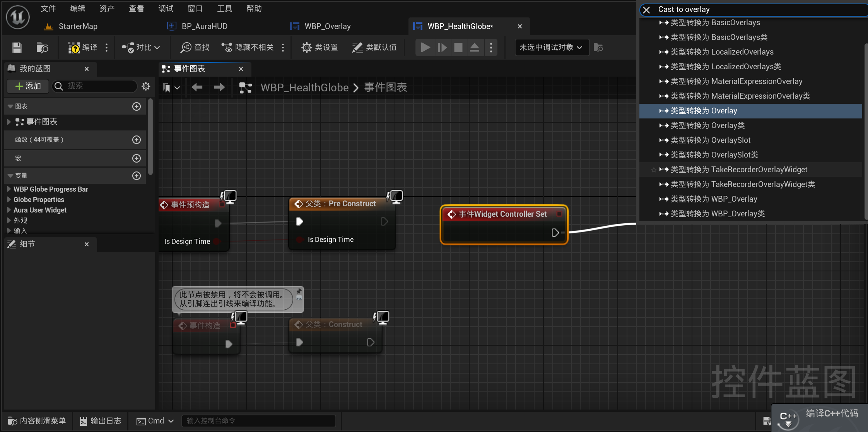Open the 对比 diff dropdown
Viewport: 868px width, 432px height.
tap(141, 48)
